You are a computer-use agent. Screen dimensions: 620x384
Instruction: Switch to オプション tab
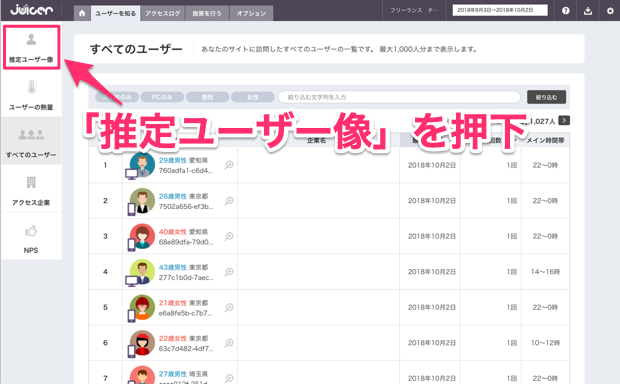pyautogui.click(x=251, y=13)
